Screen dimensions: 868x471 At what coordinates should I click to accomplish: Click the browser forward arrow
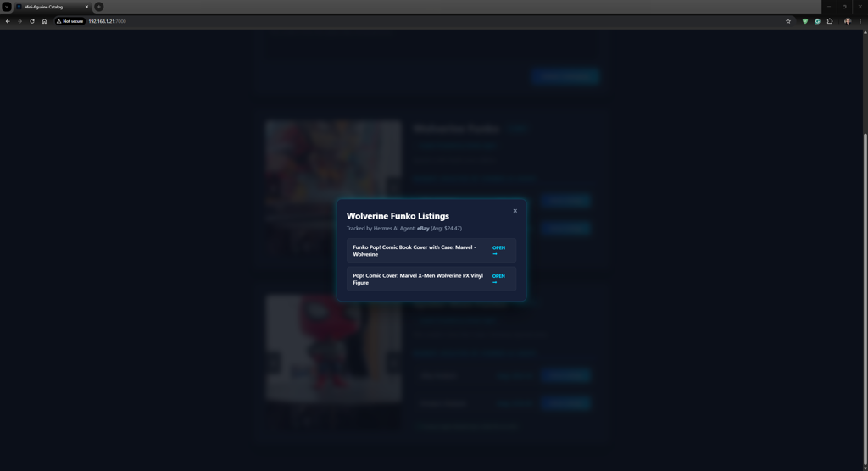(x=20, y=21)
